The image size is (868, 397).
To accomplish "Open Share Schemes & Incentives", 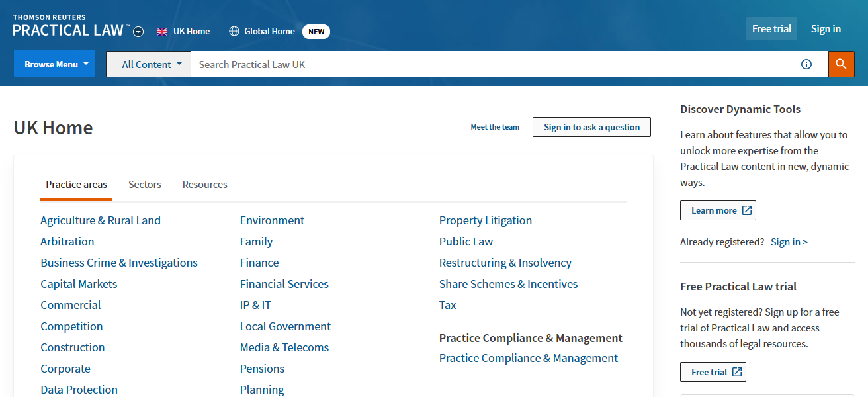I will [509, 284].
